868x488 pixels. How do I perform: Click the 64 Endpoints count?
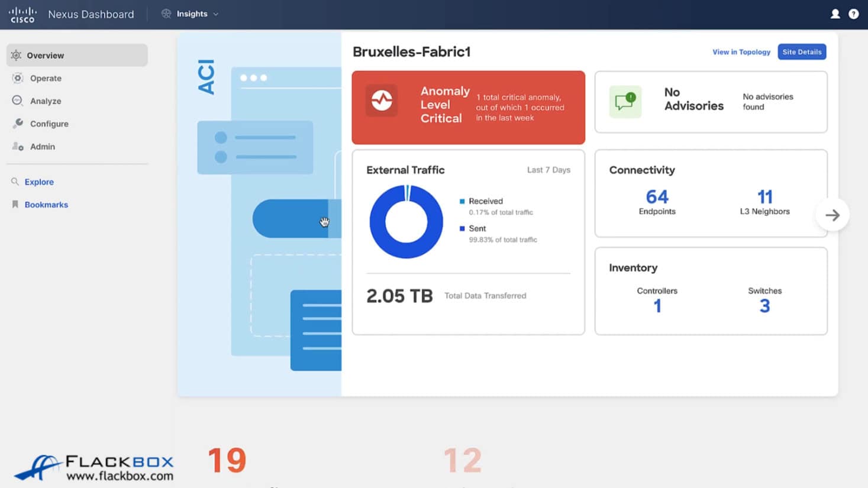coord(657,197)
